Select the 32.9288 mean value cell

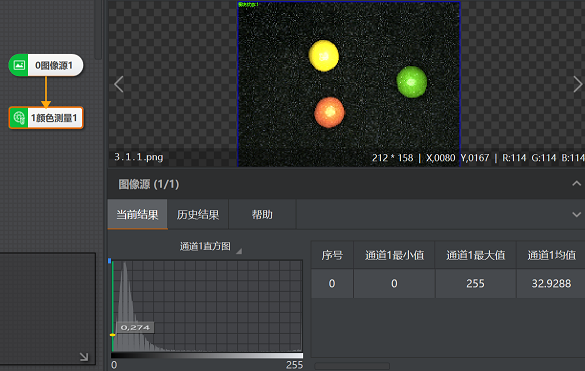pyautogui.click(x=551, y=284)
